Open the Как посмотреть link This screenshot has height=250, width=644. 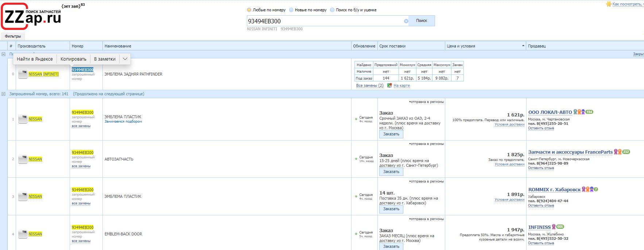[628, 4]
